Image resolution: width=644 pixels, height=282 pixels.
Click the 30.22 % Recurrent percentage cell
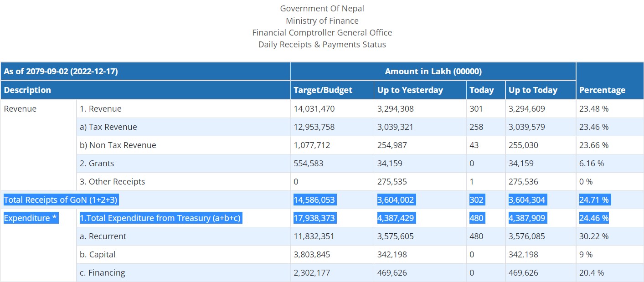click(x=593, y=236)
